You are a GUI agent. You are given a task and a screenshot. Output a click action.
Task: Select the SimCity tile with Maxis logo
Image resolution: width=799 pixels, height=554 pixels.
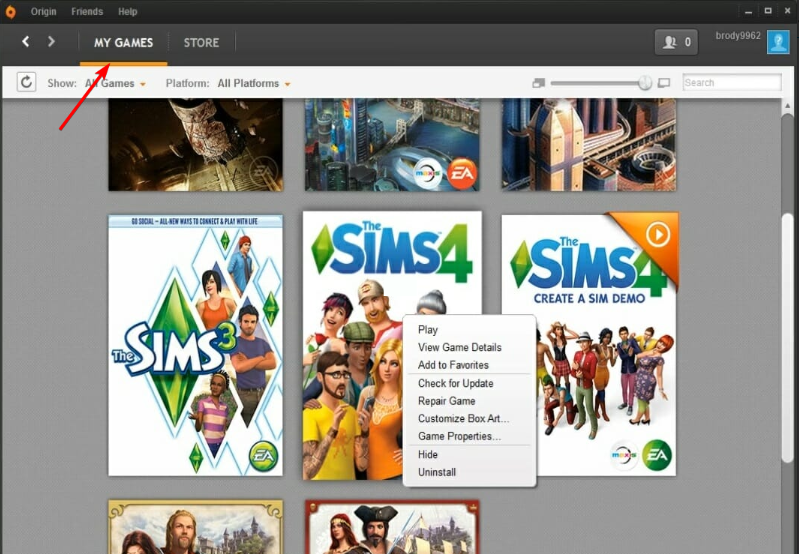[x=392, y=145]
